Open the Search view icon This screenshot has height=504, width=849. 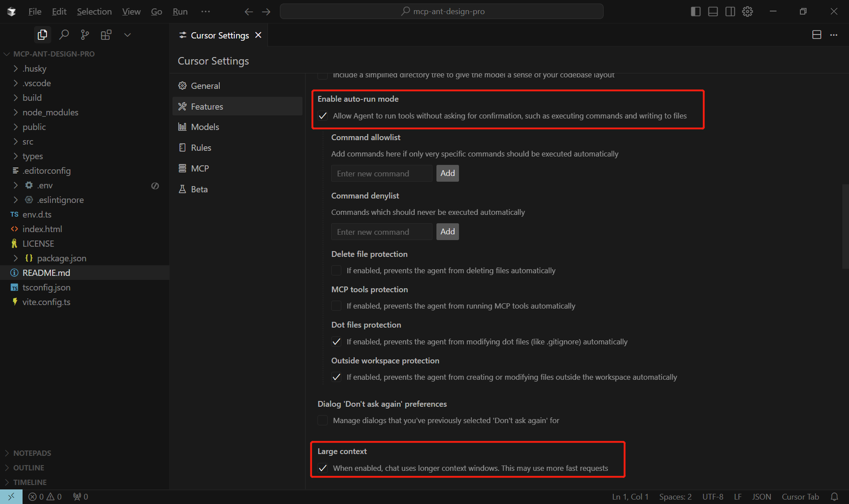[64, 35]
